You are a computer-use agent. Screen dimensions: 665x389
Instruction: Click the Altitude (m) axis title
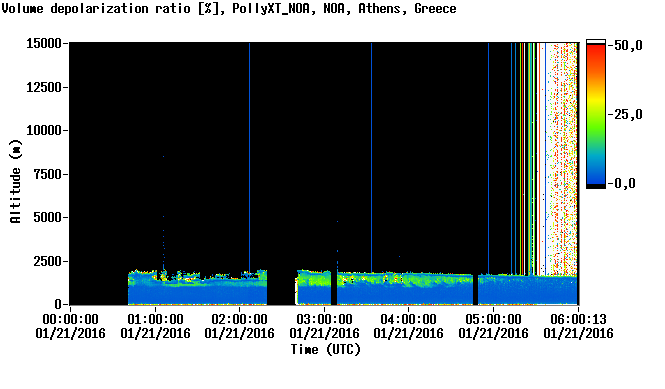16,181
